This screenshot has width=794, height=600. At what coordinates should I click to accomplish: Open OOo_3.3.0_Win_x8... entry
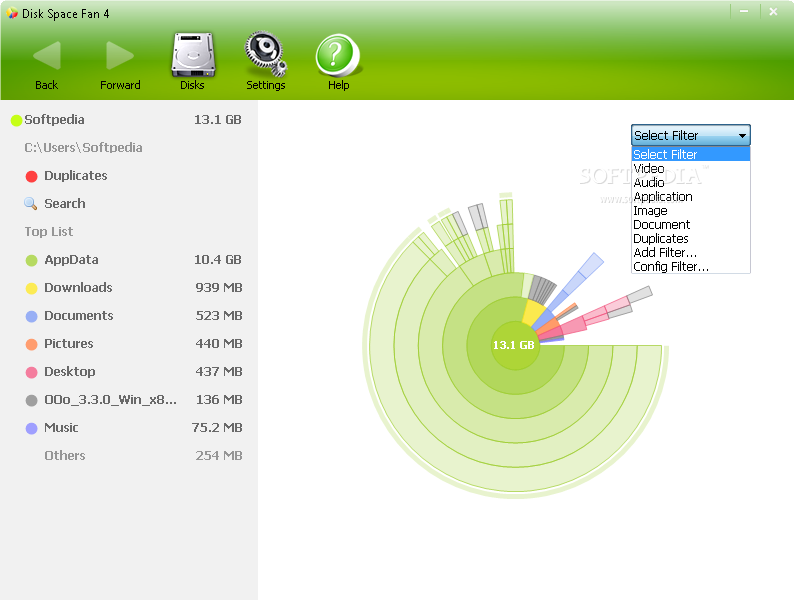coord(110,399)
